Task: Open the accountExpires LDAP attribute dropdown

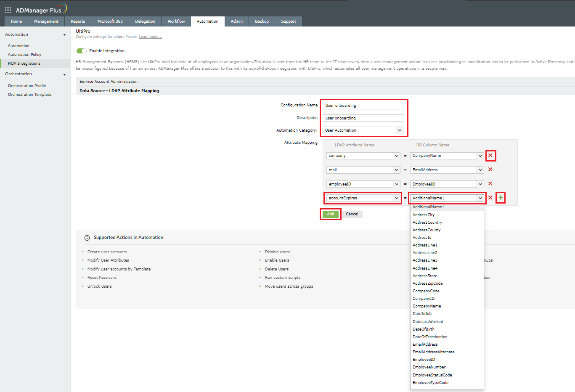Action: pos(396,198)
